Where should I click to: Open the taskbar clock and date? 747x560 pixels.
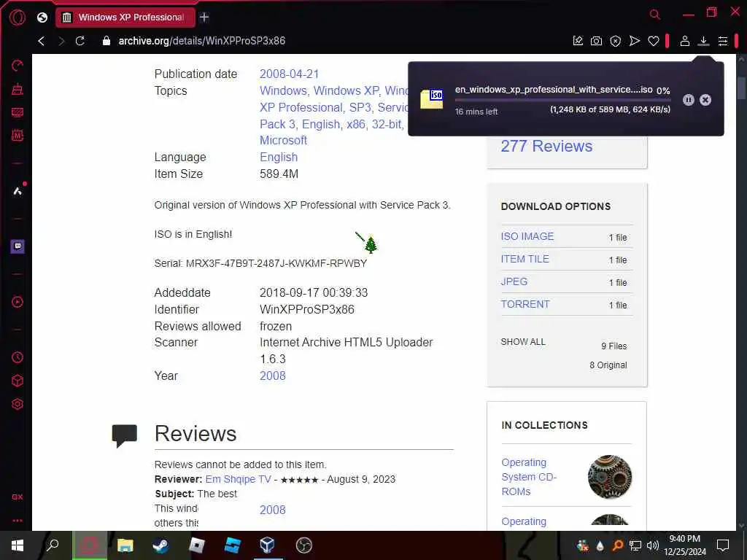pyautogui.click(x=684, y=545)
